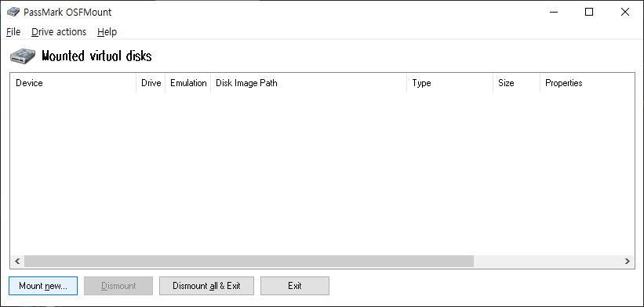644x307 pixels.
Task: Click the horizontal scrollbar thumb
Action: coord(249,261)
